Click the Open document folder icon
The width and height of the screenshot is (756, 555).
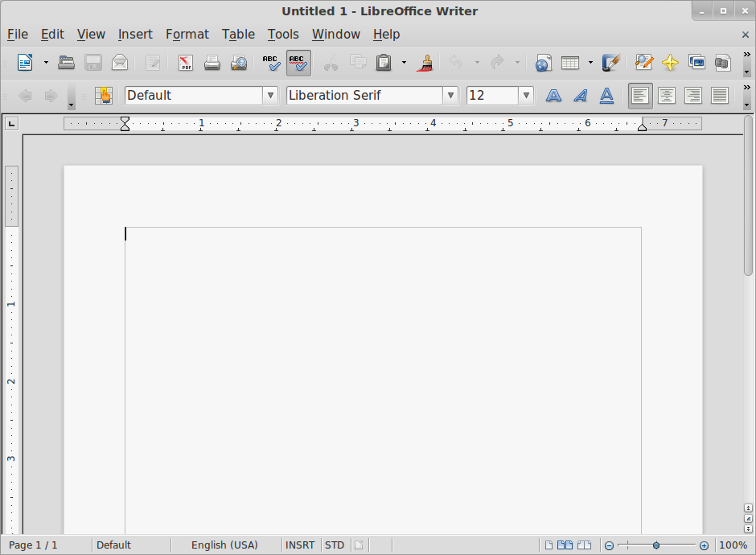pos(67,63)
